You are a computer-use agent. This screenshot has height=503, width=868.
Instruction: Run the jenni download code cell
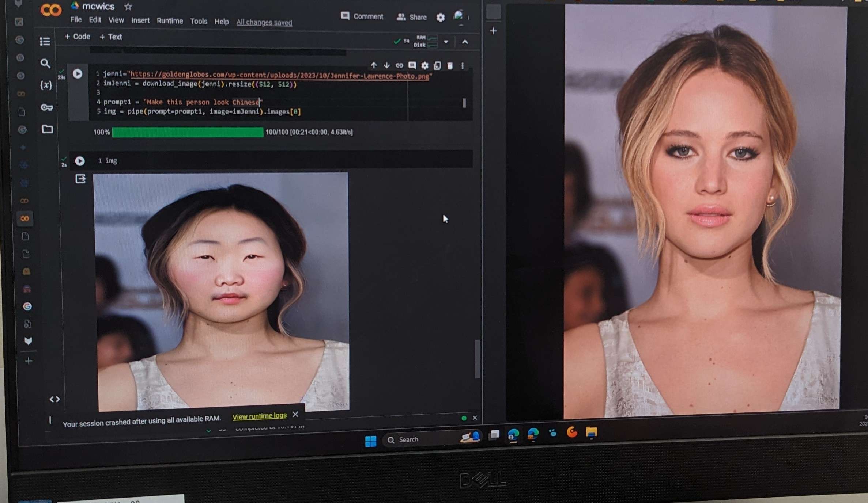coord(78,74)
